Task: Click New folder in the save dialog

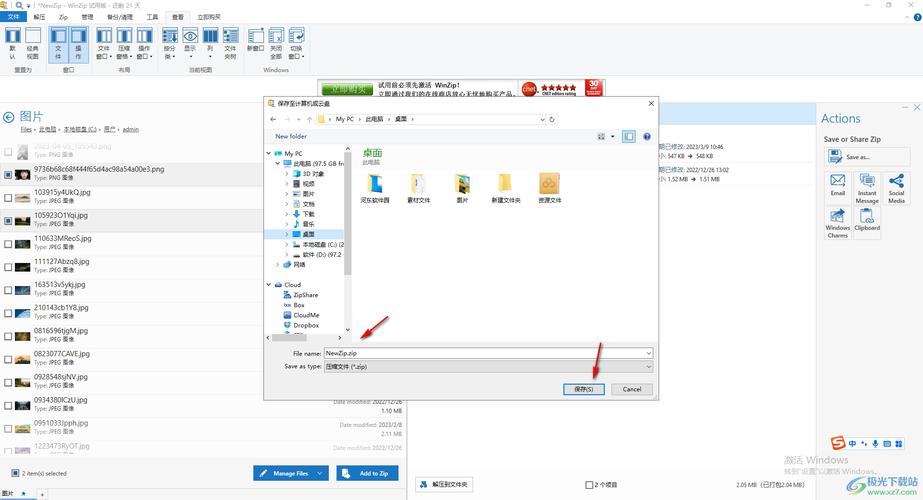Action: pos(291,136)
